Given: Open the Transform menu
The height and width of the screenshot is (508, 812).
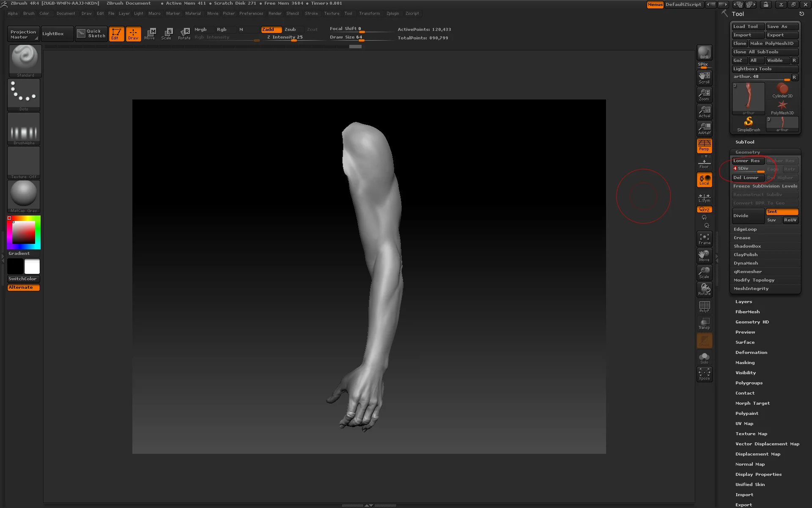Looking at the screenshot, I should (370, 14).
